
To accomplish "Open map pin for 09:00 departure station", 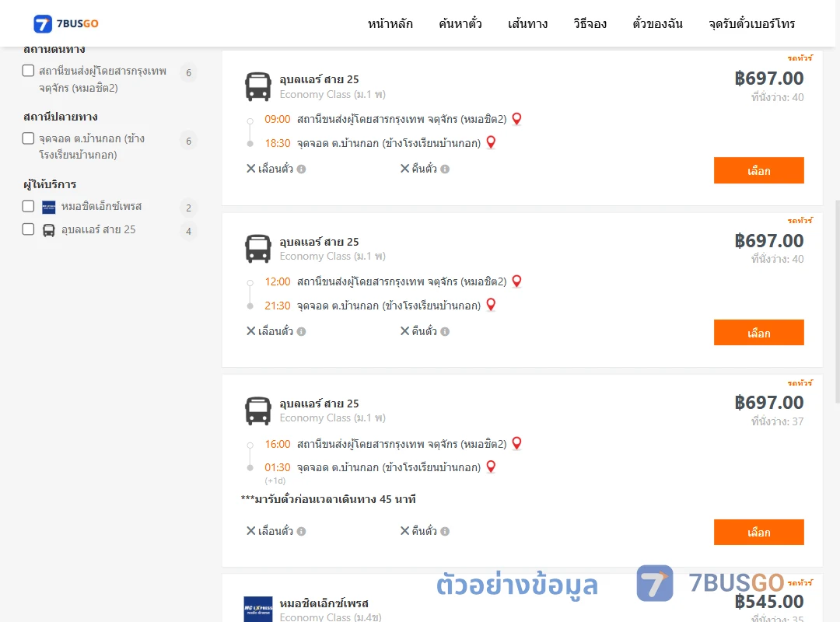I will coord(516,119).
